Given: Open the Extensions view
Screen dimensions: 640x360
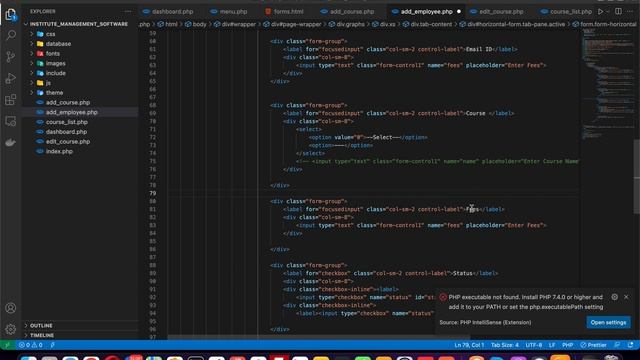Looking at the screenshot, I should [11, 100].
